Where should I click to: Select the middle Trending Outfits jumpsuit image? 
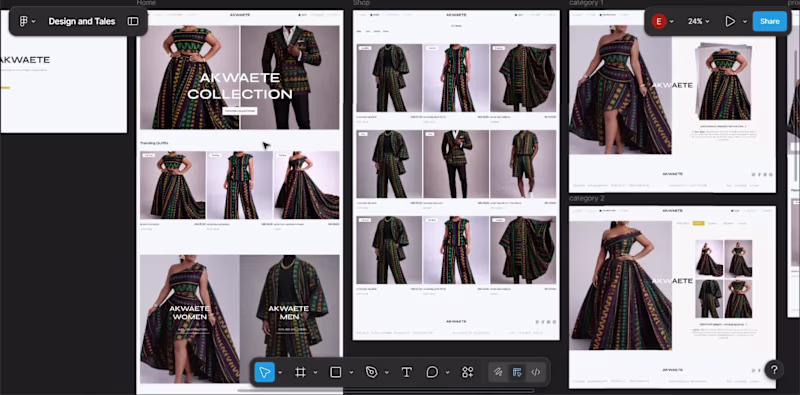tap(239, 185)
